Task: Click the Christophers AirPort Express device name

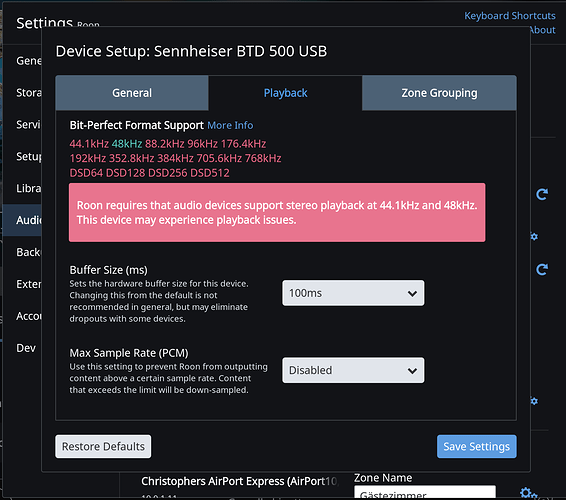Action: pyautogui.click(x=239, y=481)
